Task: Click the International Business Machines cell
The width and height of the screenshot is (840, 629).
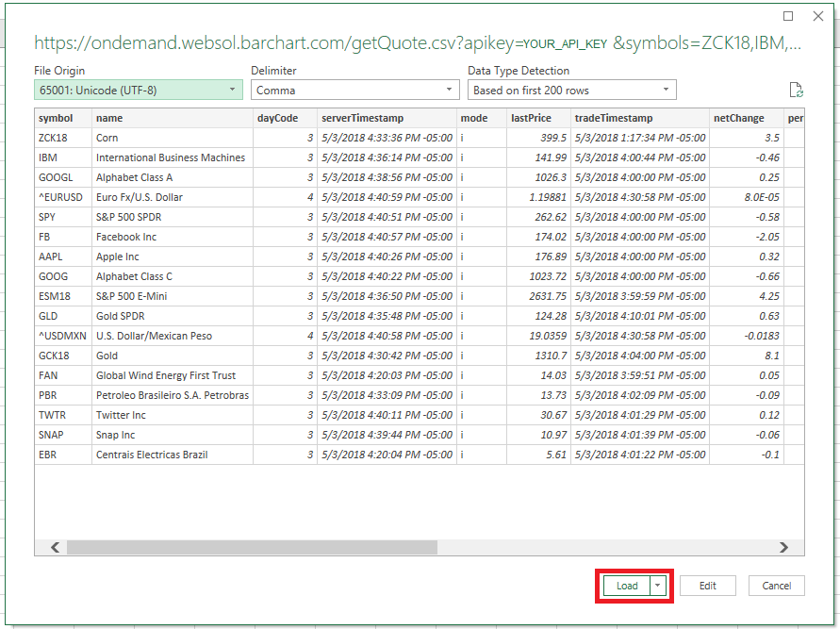Action: click(x=172, y=157)
